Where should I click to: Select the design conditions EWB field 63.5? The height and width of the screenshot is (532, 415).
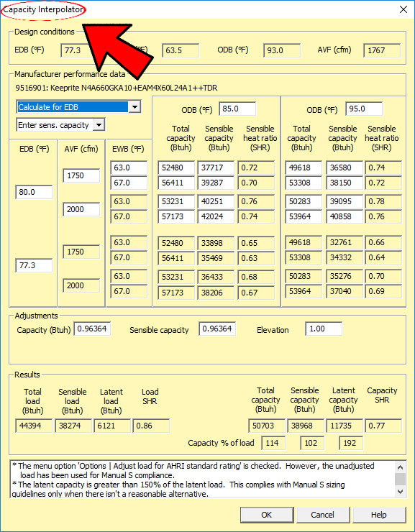tap(181, 50)
